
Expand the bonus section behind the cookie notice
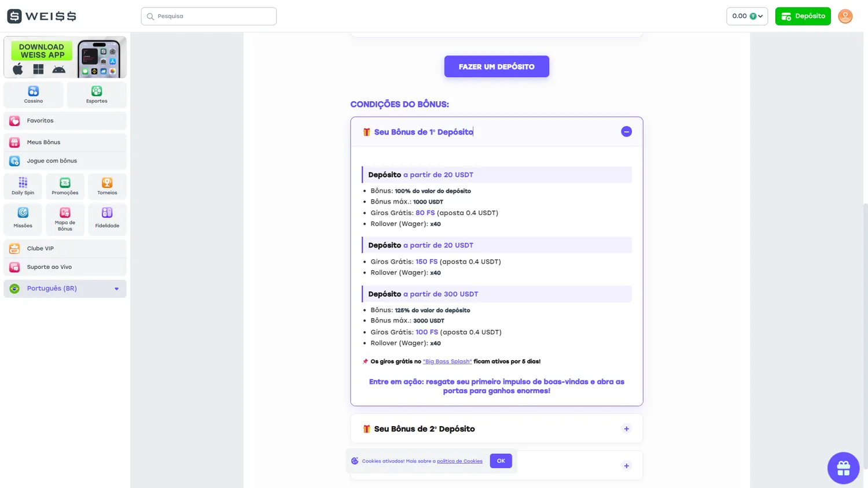(x=626, y=466)
